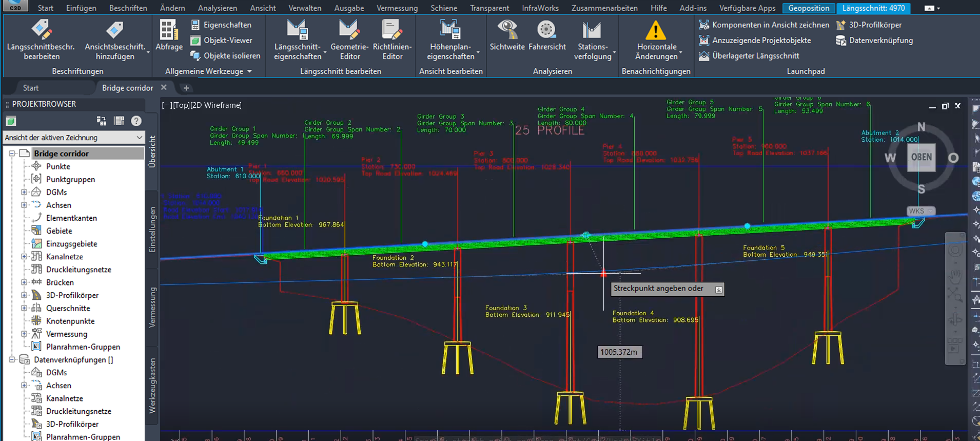This screenshot has height=441, width=980.
Task: Click the Projektbrowser help icon
Action: point(136,121)
